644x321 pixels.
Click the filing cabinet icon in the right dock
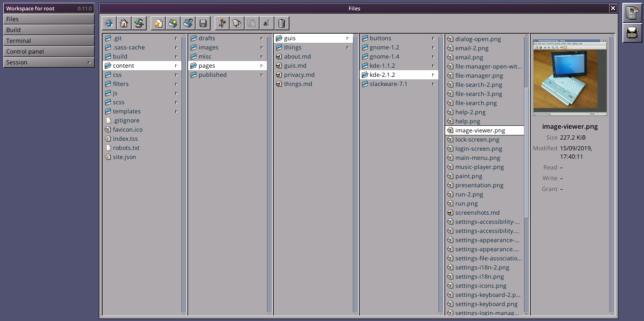(x=632, y=13)
